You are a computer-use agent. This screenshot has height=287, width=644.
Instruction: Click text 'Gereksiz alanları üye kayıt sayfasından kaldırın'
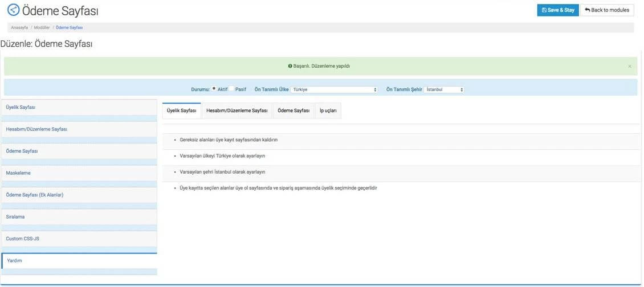[x=229, y=140]
